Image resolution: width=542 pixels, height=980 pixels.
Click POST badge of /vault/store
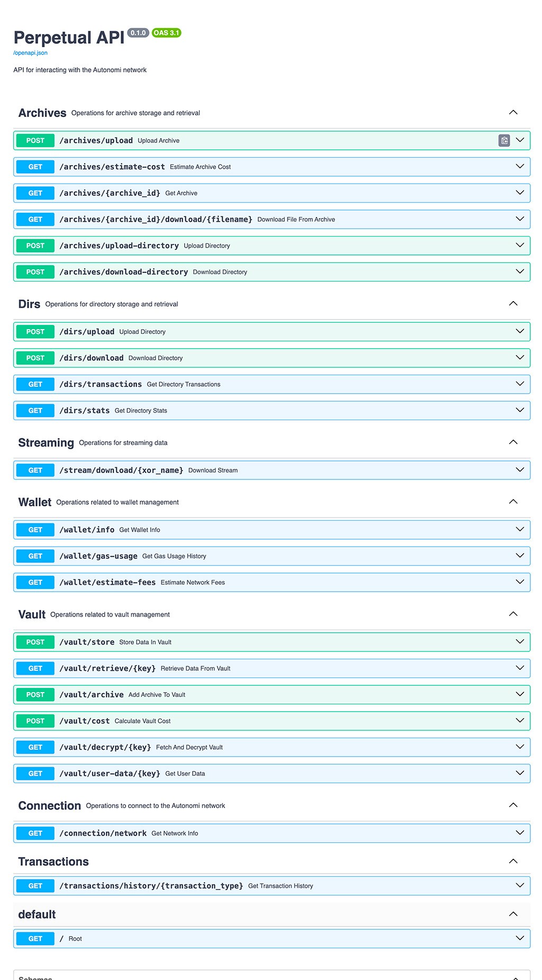coord(35,642)
